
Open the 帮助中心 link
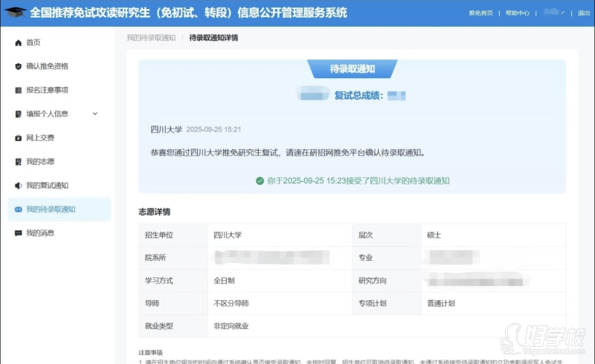pos(517,13)
